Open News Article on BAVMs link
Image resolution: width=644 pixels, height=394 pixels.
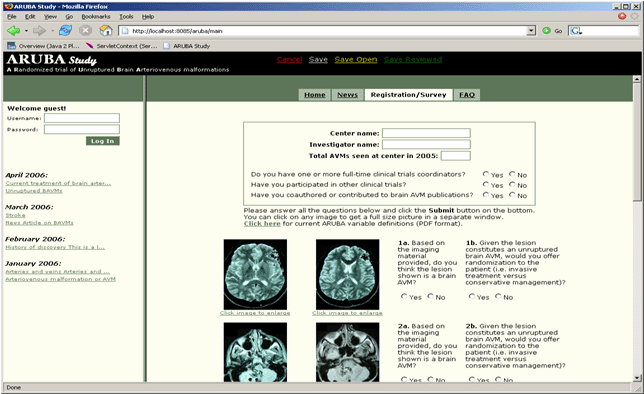point(39,223)
